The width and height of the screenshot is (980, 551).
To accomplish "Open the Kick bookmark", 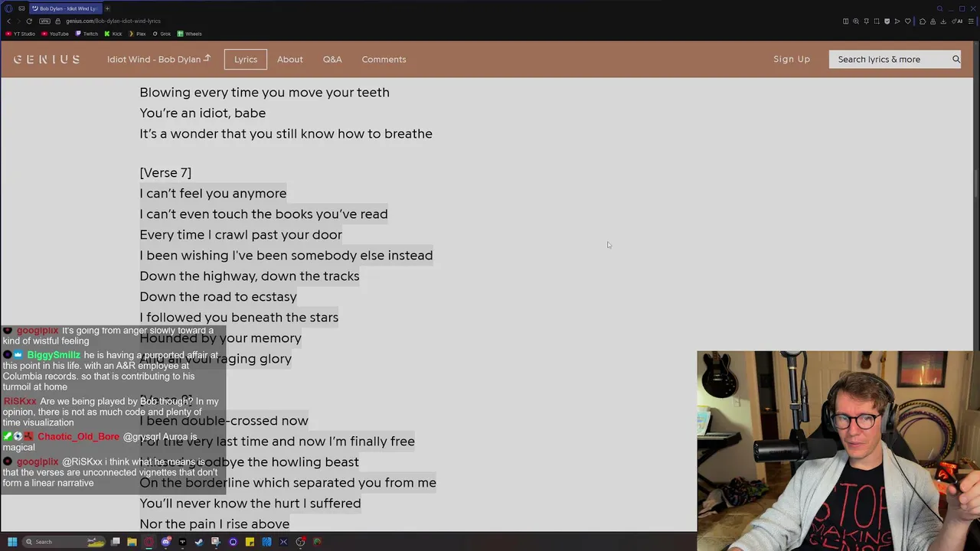I will click(113, 34).
